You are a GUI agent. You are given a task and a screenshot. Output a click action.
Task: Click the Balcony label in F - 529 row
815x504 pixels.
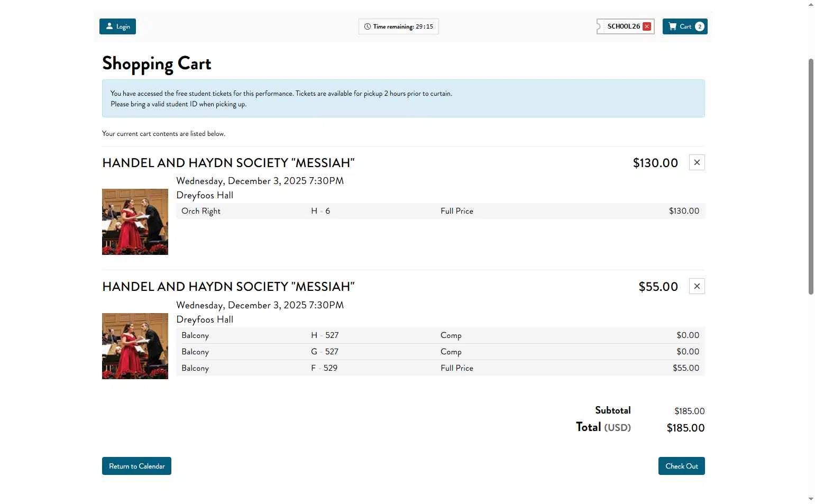(195, 368)
